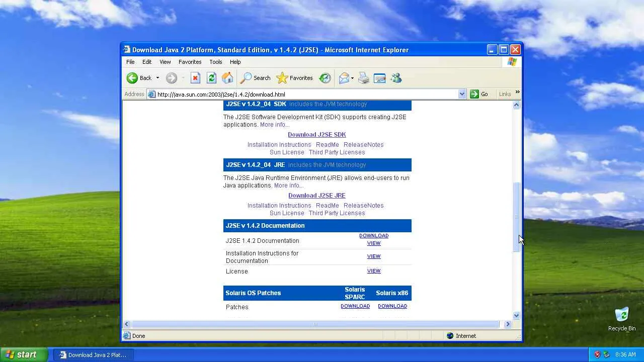Open Third Party Licenses under the JRE section
The height and width of the screenshot is (362, 644).
[337, 213]
